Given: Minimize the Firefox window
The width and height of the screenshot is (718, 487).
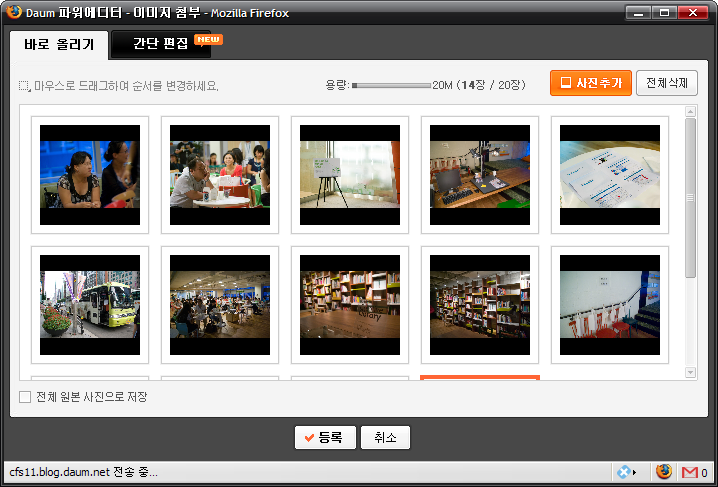Looking at the screenshot, I should click(638, 12).
